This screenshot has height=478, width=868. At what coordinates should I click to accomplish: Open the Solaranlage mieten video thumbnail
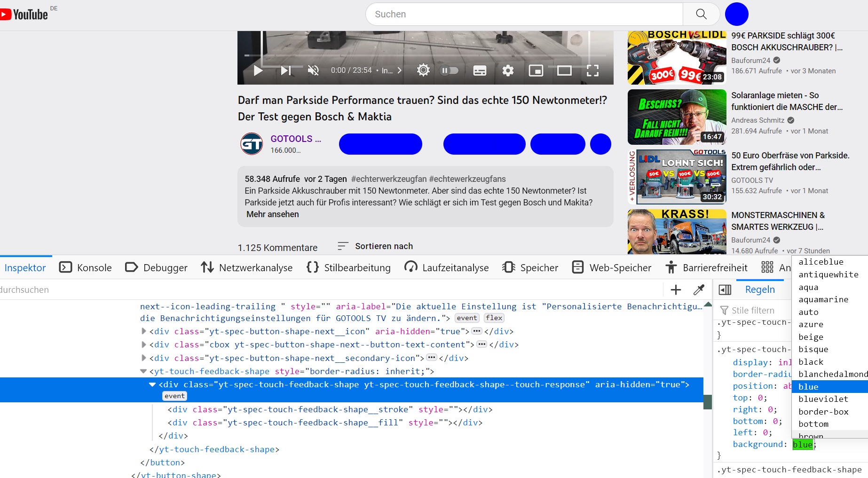click(x=677, y=117)
